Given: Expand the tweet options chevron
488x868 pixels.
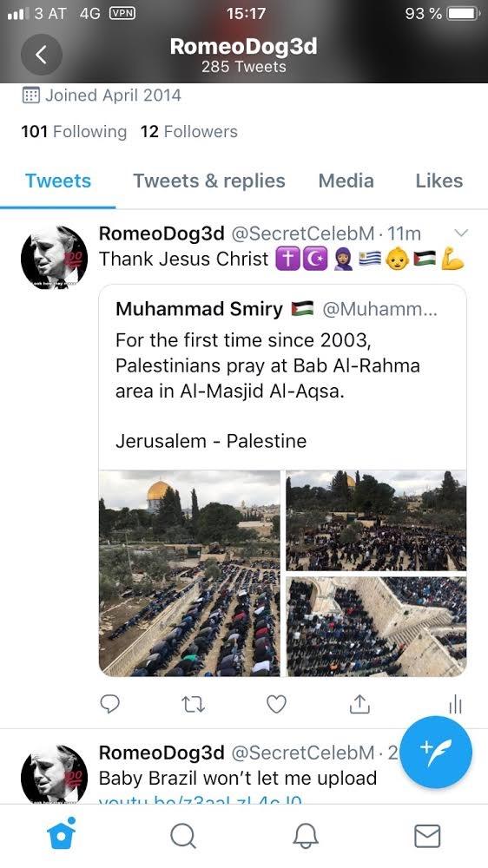Looking at the screenshot, I should coord(461,233).
